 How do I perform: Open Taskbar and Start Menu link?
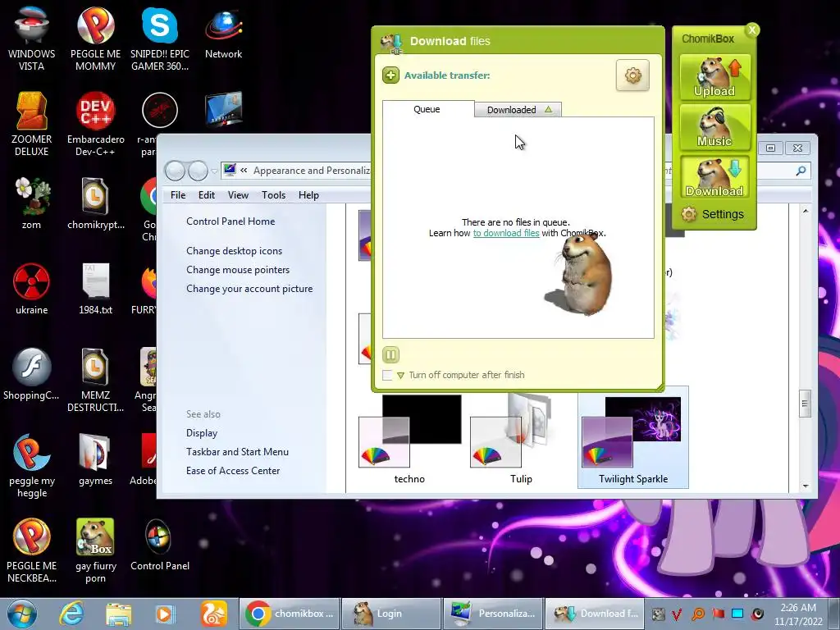(237, 452)
